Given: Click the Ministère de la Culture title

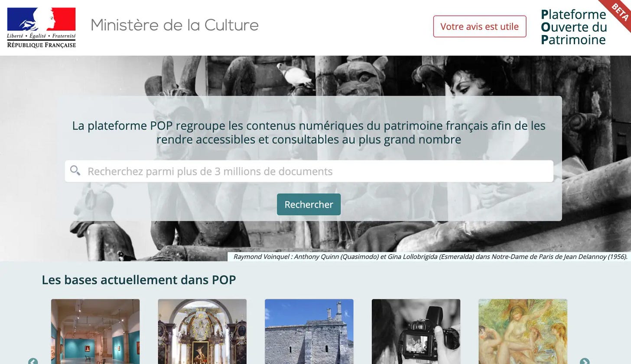Looking at the screenshot, I should pos(174,25).
